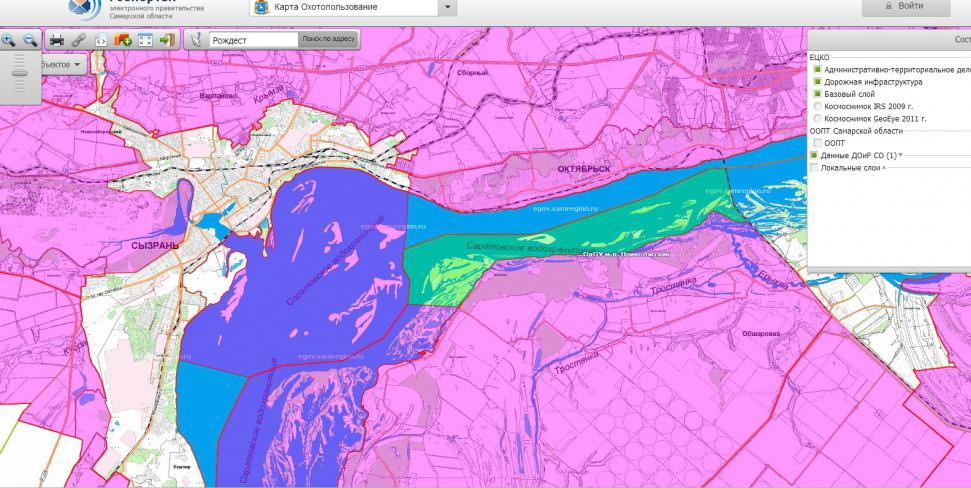
Task: Open the Карта Охотопользование dropdown arrow
Action: [448, 8]
